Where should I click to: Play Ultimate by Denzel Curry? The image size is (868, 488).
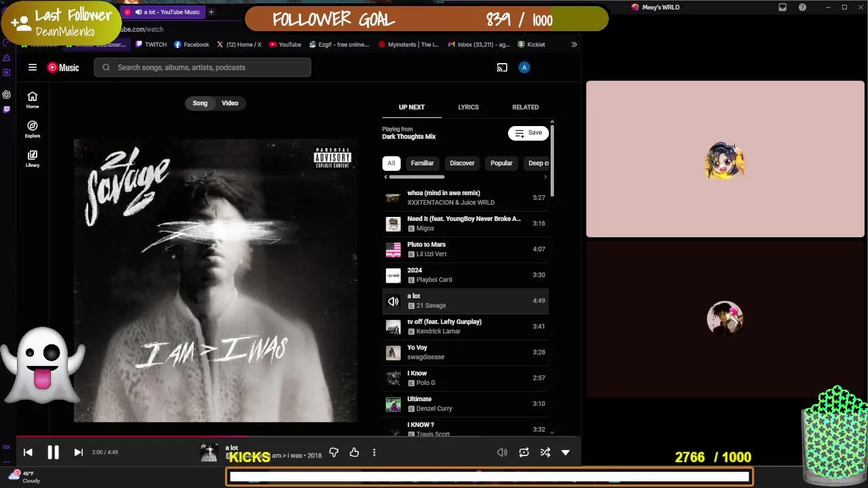[x=465, y=403]
